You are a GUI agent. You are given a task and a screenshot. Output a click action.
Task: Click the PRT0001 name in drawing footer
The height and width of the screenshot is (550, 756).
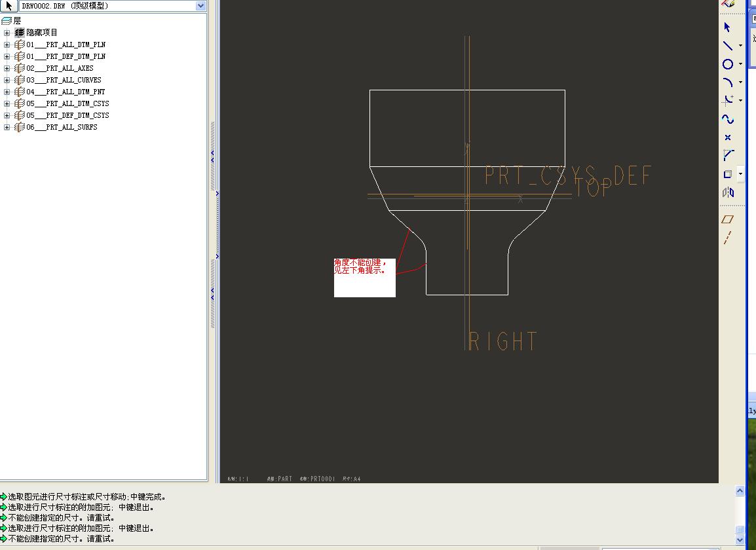point(322,479)
